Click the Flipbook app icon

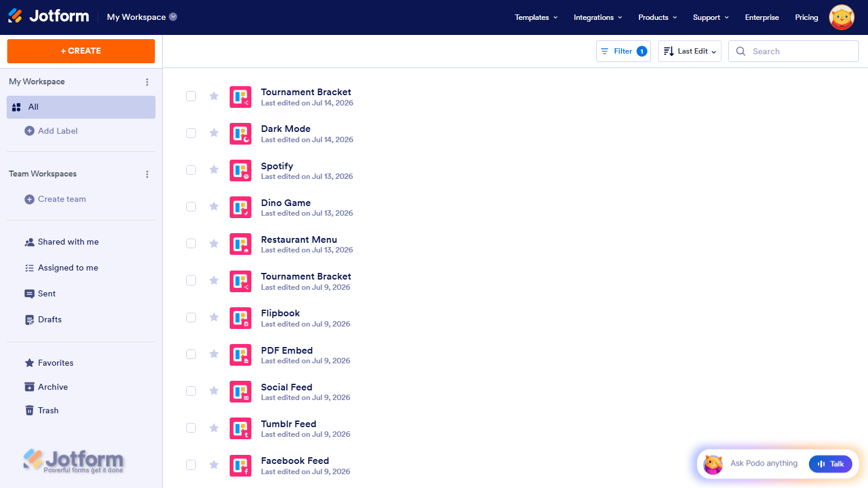[241, 318]
